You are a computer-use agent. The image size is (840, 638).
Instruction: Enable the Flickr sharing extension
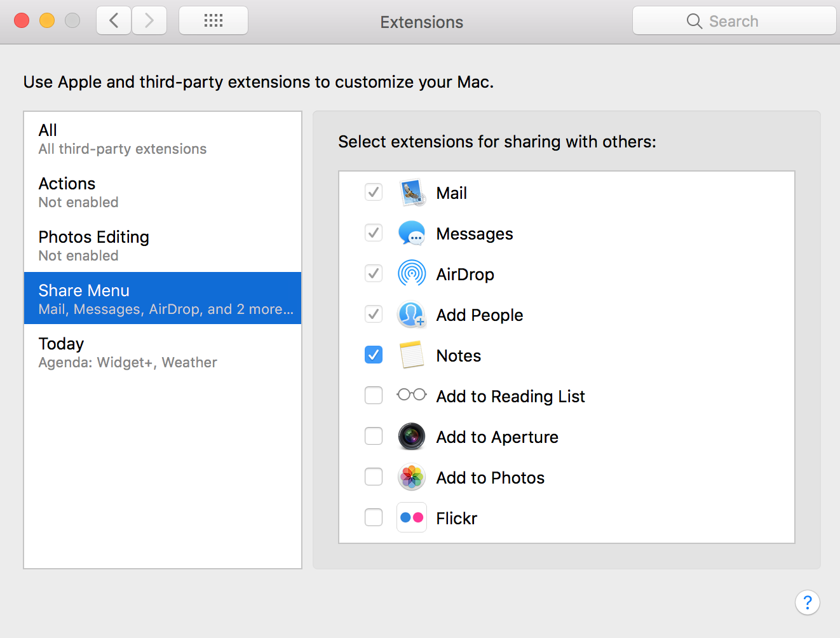click(374, 517)
